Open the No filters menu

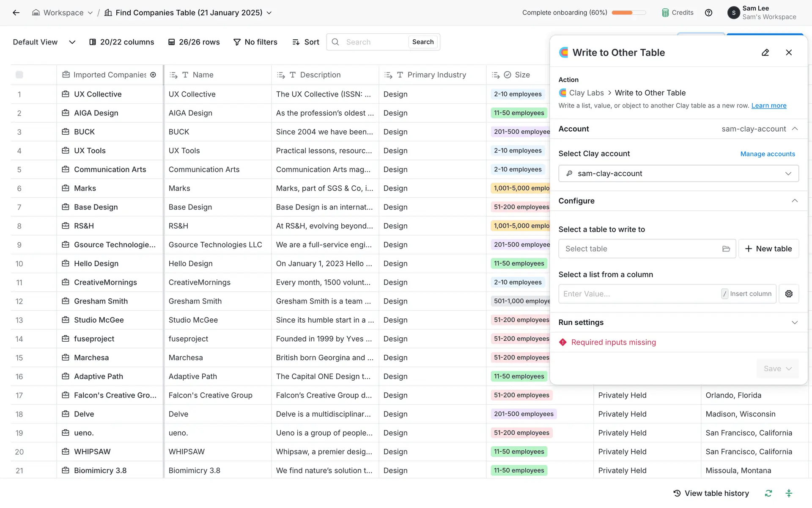255,42
